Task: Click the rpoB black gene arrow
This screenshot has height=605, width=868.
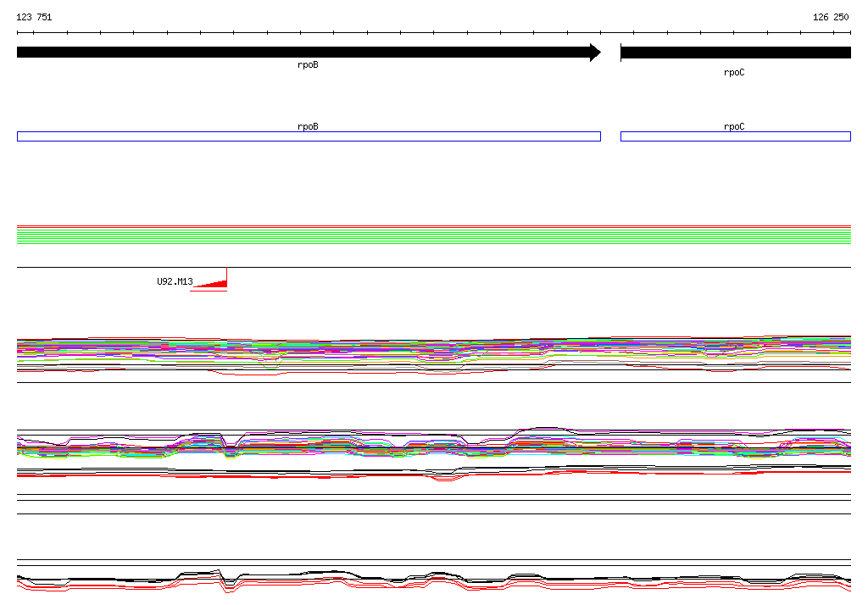Action: pyautogui.click(x=309, y=53)
